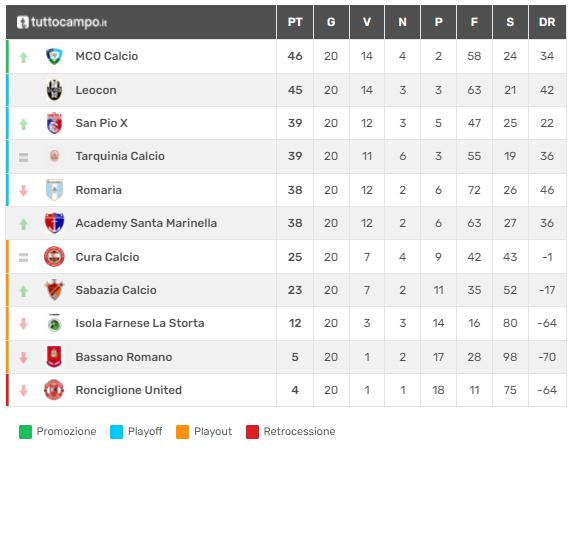The width and height of the screenshot is (570, 540).
Task: Click Romaria shield logo
Action: tap(54, 190)
